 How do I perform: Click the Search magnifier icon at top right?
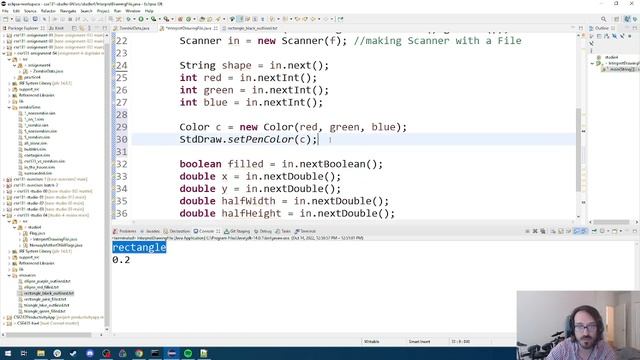604,19
